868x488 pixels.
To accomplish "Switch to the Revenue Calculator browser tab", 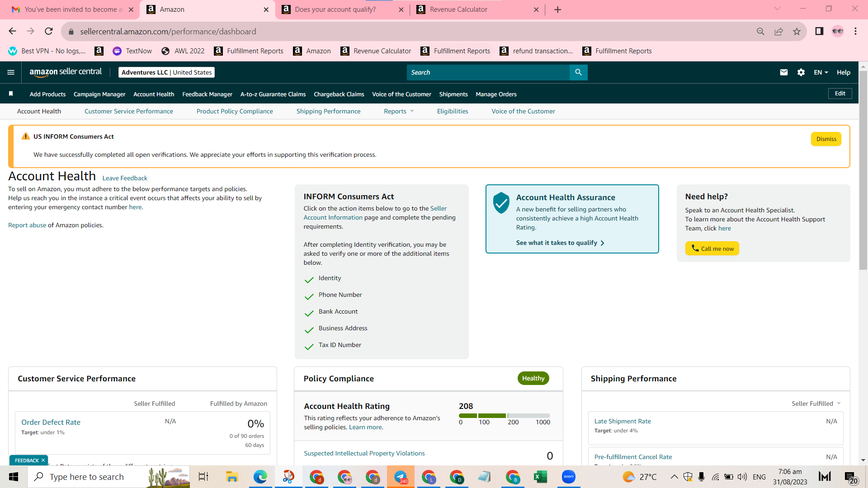I will click(477, 9).
